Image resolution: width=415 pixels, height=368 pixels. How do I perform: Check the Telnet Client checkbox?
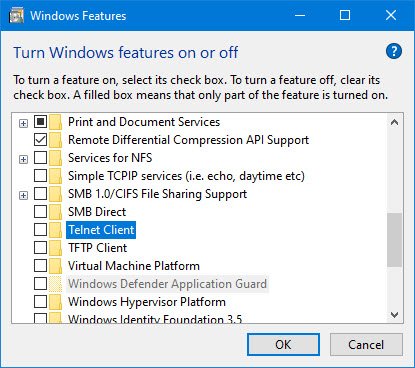tap(40, 229)
